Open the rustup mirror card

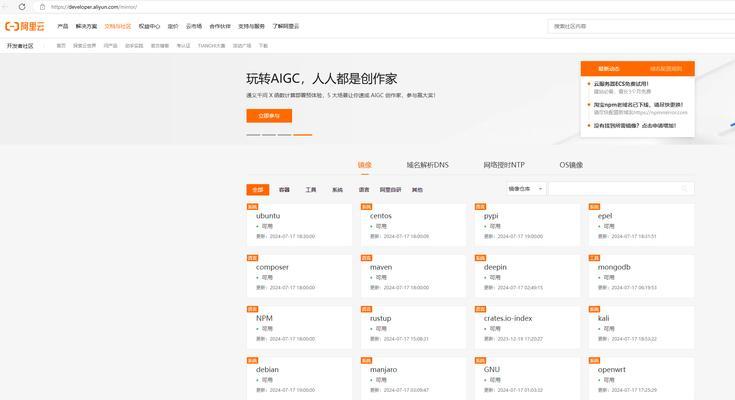click(x=413, y=327)
